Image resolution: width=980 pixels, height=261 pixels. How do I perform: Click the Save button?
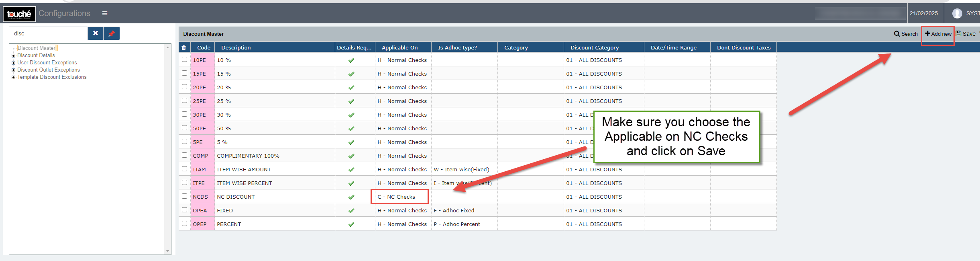click(966, 34)
